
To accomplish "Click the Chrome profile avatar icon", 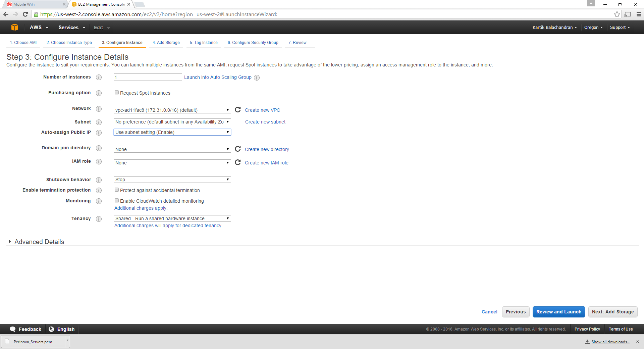I will click(x=591, y=3).
